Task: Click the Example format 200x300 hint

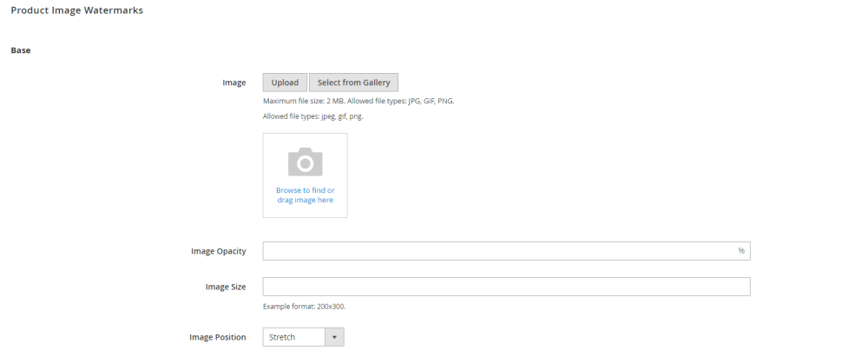Action: pos(305,306)
